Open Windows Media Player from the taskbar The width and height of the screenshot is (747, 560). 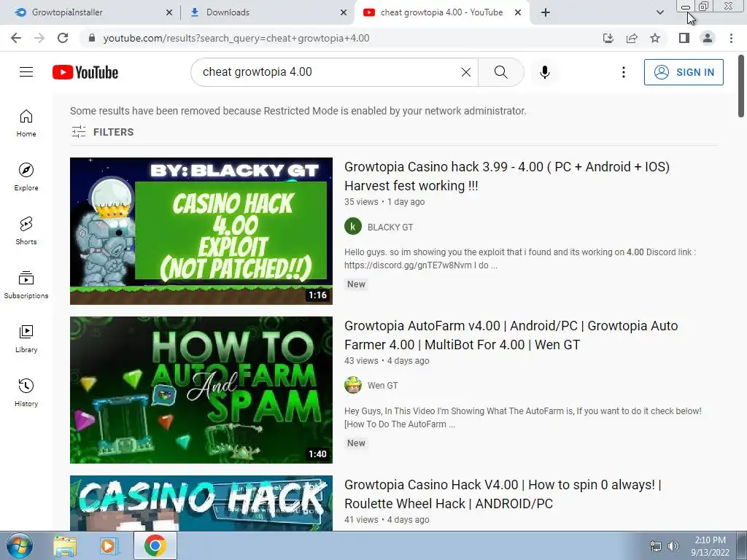click(x=109, y=545)
